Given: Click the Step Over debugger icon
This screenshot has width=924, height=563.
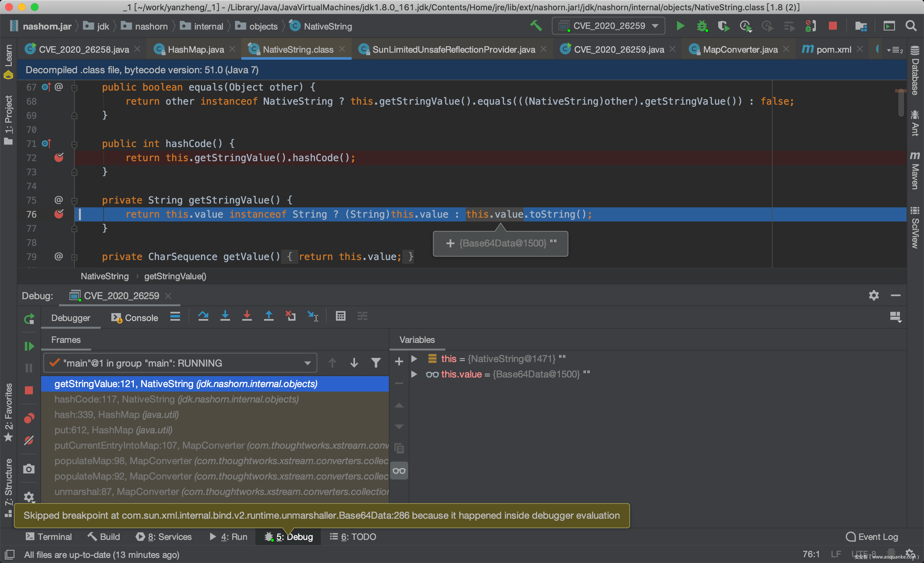Looking at the screenshot, I should click(203, 316).
